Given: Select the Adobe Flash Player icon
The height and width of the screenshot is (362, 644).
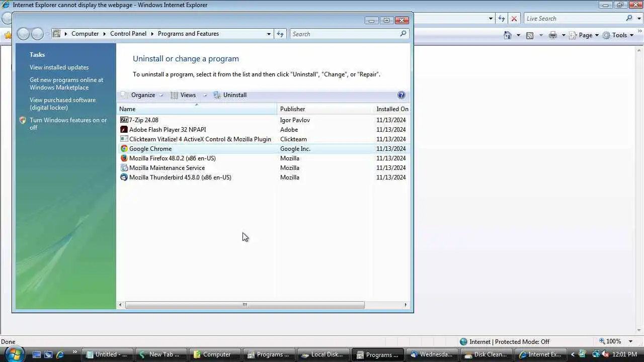Looking at the screenshot, I should tap(124, 130).
